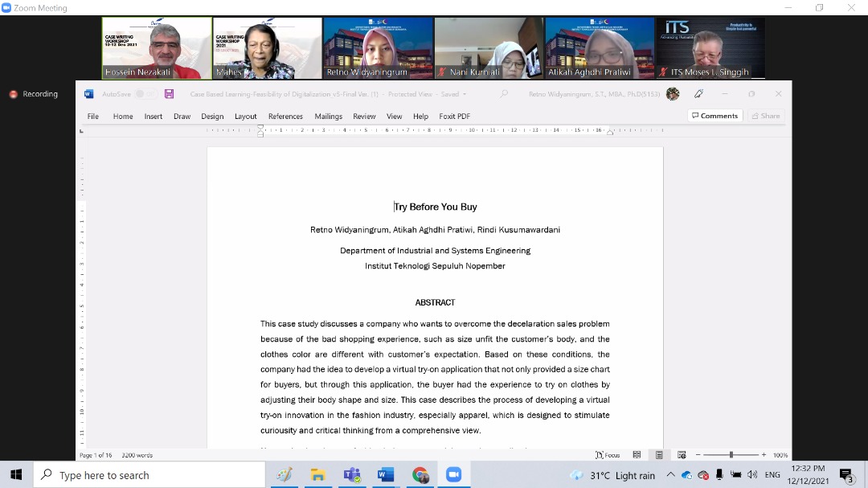Open the volume speaker tray icon
Viewport: 868px width, 488px height.
(x=751, y=474)
